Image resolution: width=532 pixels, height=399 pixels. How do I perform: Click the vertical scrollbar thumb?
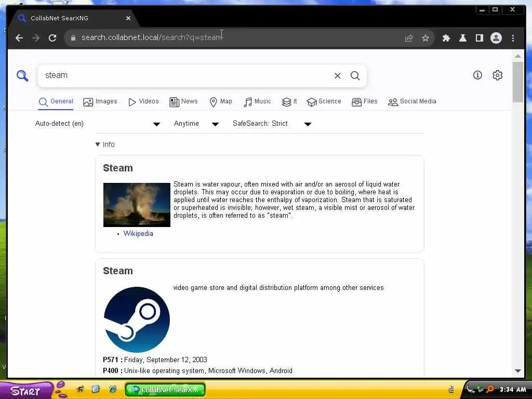click(x=518, y=82)
